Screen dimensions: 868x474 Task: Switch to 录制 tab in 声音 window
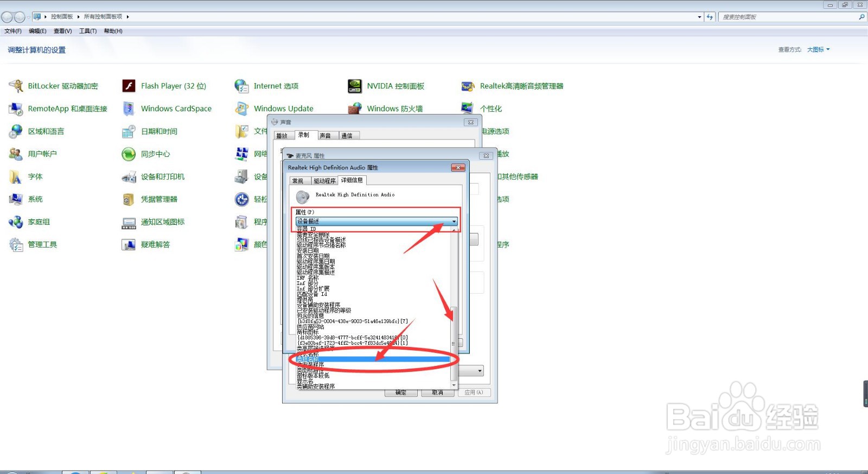305,135
